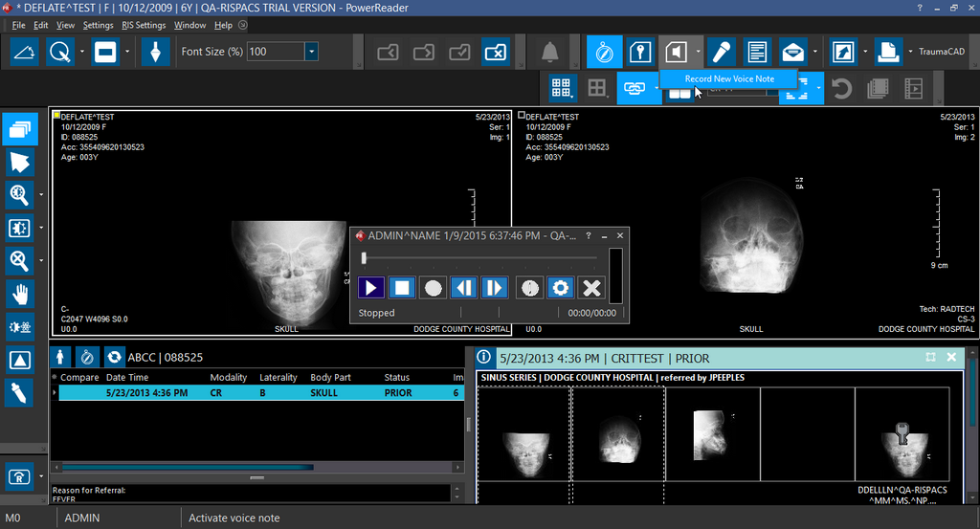Open the Font Size percentage dropdown
The width and height of the screenshot is (980, 529).
click(312, 52)
